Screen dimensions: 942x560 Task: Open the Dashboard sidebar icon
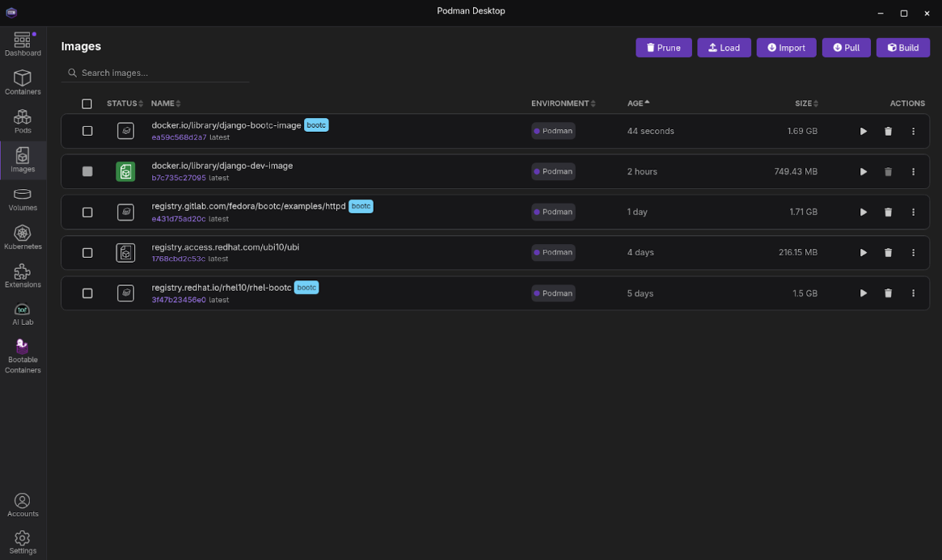tap(23, 44)
